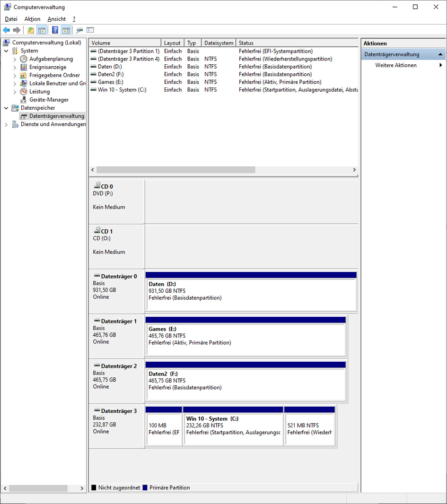Screen dimensions: 447x504
Task: Click the Freigegebene Ordner icon
Action: pyautogui.click(x=24, y=75)
